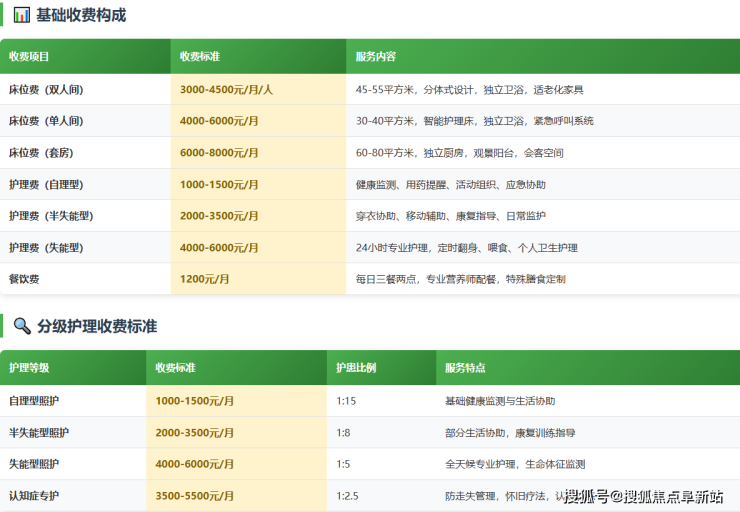This screenshot has width=740, height=512.
Task: Click the magnifier icon beside 分级护理收费标准
Action: 21,326
